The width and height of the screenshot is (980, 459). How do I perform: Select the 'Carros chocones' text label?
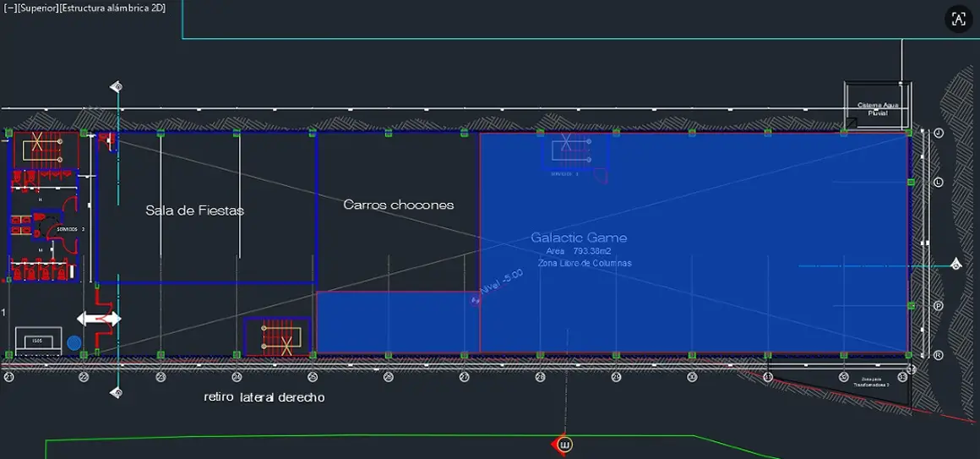click(399, 205)
